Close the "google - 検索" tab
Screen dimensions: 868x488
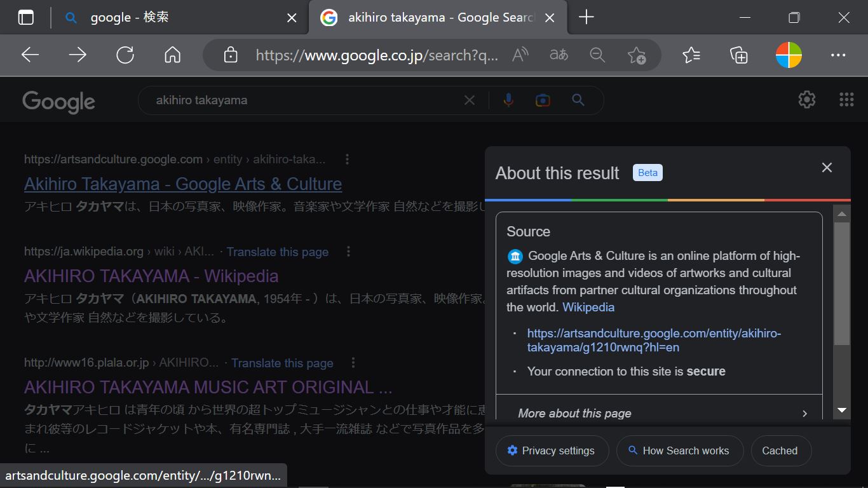click(292, 18)
